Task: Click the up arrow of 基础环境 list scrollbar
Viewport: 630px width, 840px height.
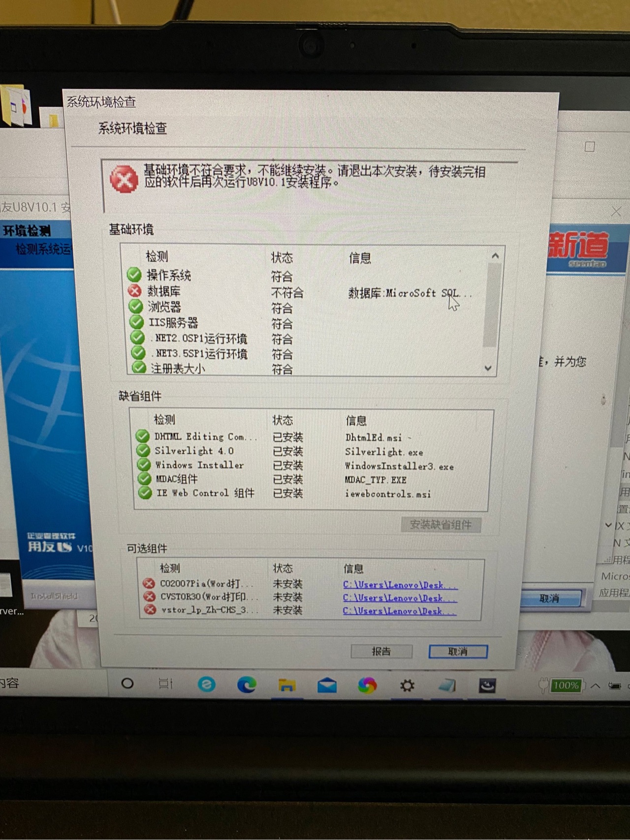Action: tap(495, 256)
